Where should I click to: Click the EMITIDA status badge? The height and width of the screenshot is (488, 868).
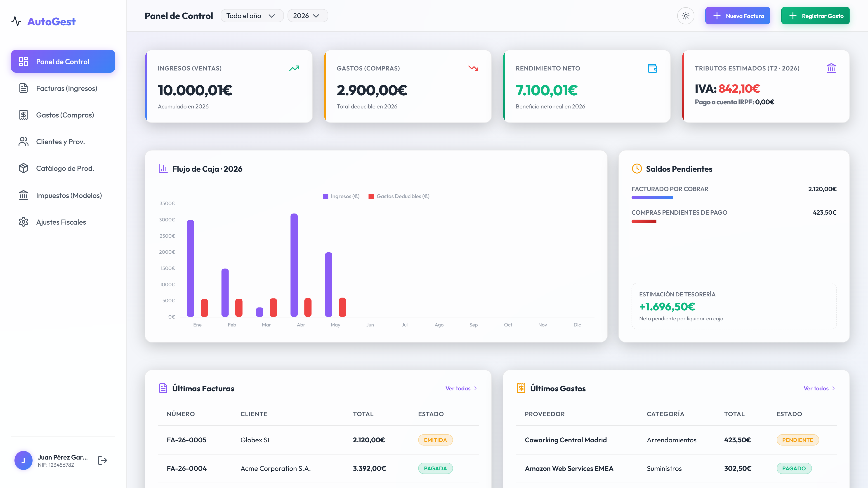(435, 440)
